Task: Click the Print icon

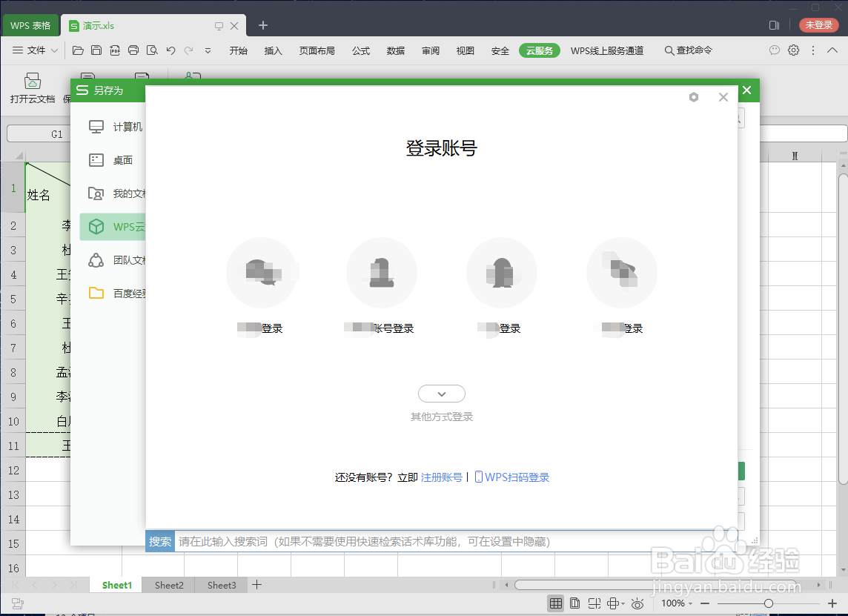Action: [x=133, y=50]
